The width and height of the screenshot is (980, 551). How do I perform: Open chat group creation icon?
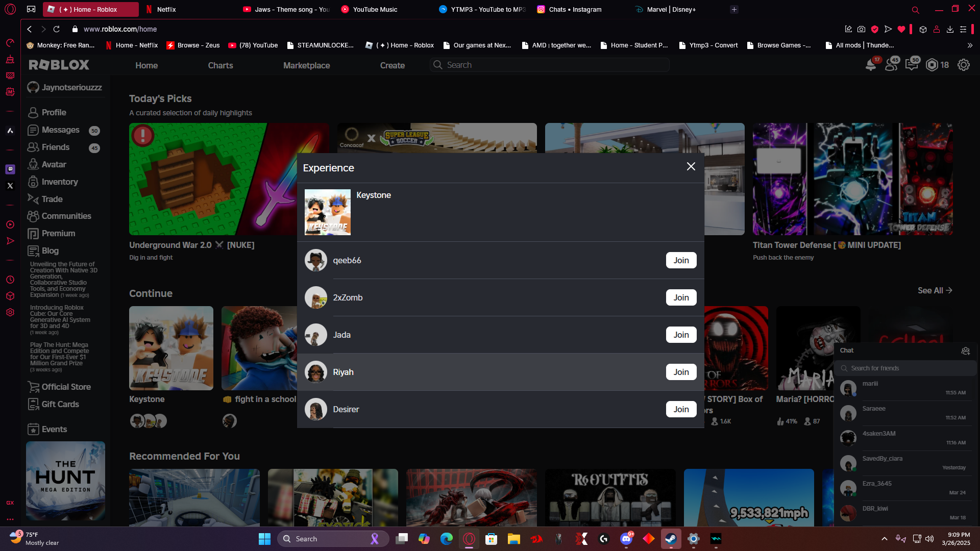(x=965, y=350)
